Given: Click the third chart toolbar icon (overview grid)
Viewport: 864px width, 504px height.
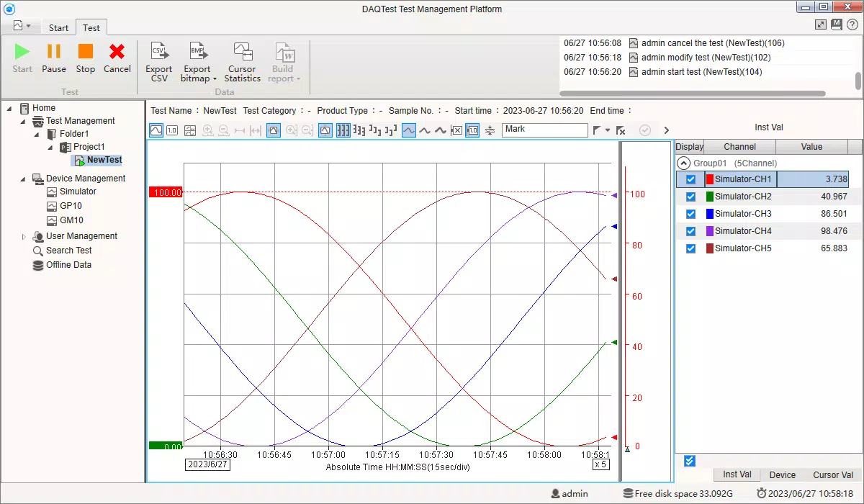Looking at the screenshot, I should tap(190, 130).
